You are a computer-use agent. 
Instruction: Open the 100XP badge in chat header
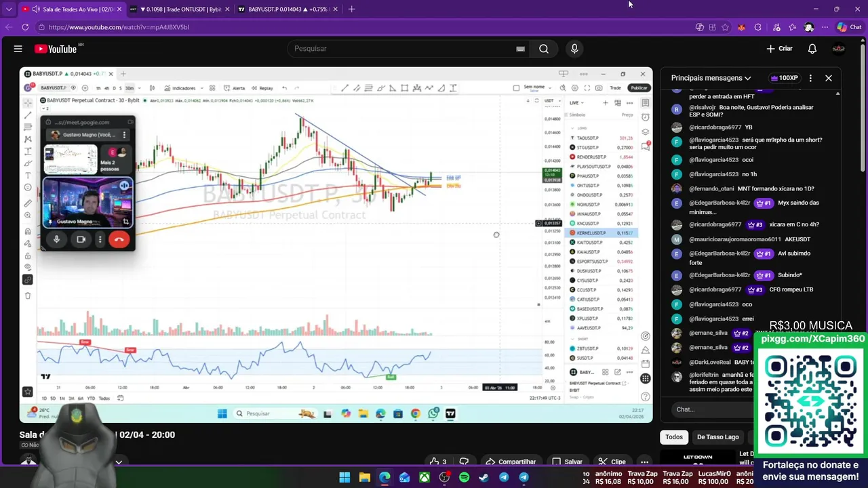[x=785, y=78]
